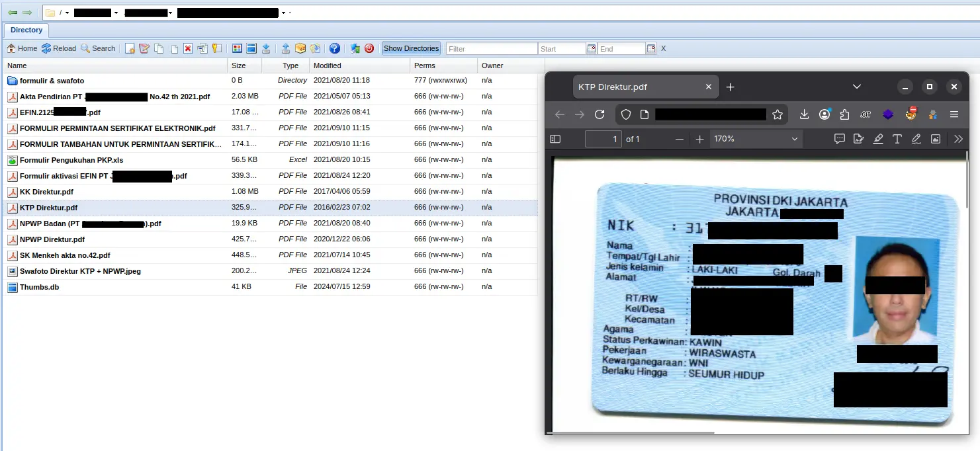Open the file manager Search tool
The width and height of the screenshot is (980, 451).
[98, 48]
